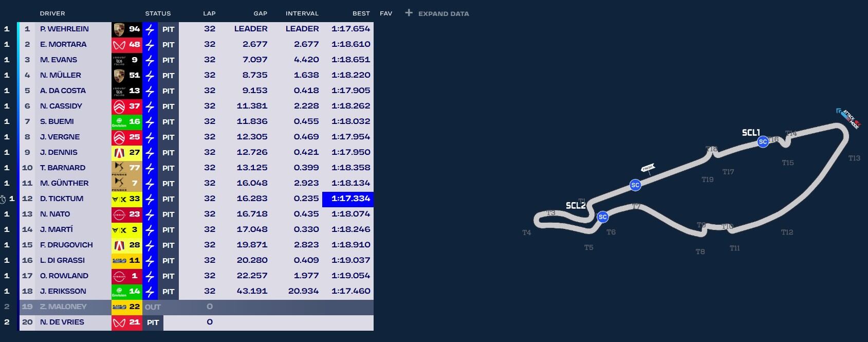
Task: Click Eriksson's interval value 20.934
Action: point(304,292)
